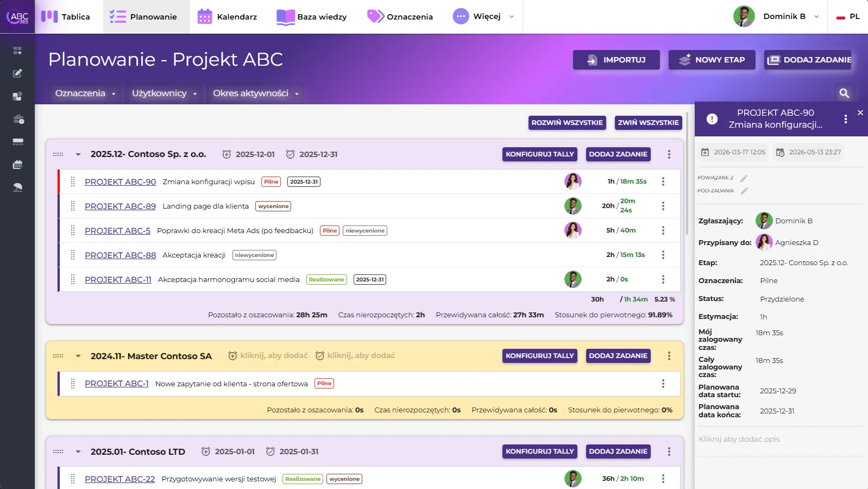This screenshot has height=489, width=868.
Task: Click assignee avatar on PROJEKT ABC-89 row
Action: coord(573,206)
